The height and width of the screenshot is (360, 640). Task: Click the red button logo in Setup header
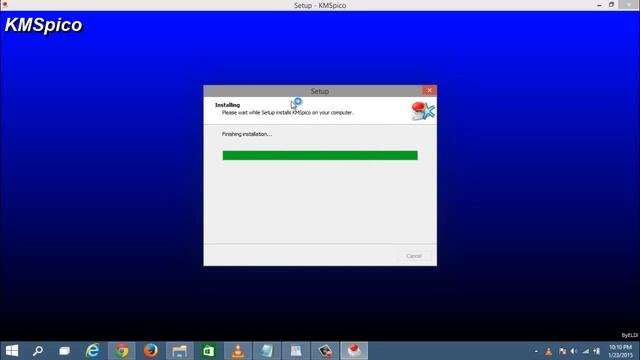coord(423,111)
